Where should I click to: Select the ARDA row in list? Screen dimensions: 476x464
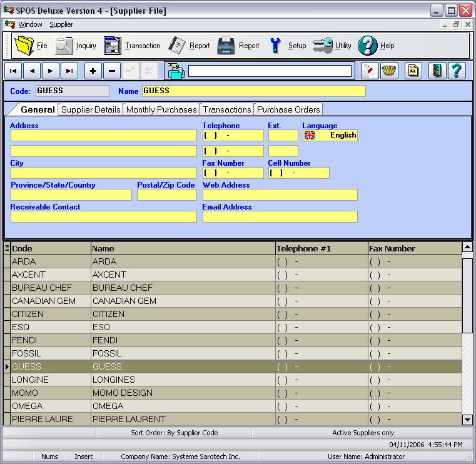pyautogui.click(x=233, y=261)
